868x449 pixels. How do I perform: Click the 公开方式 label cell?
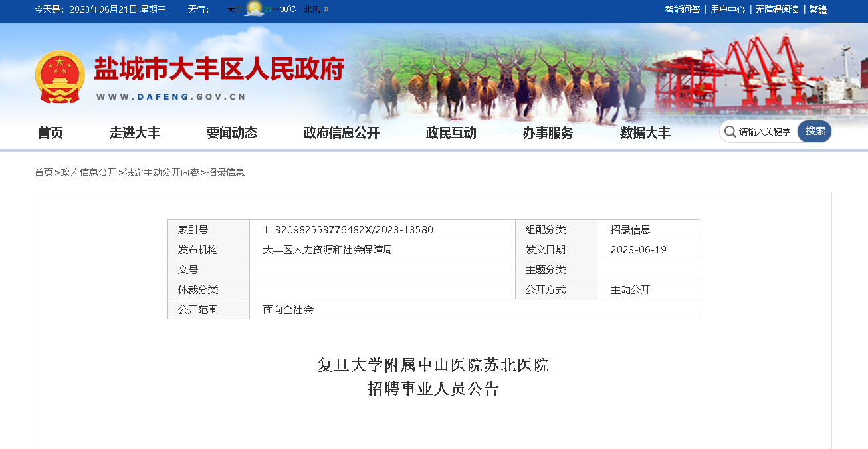pyautogui.click(x=556, y=289)
